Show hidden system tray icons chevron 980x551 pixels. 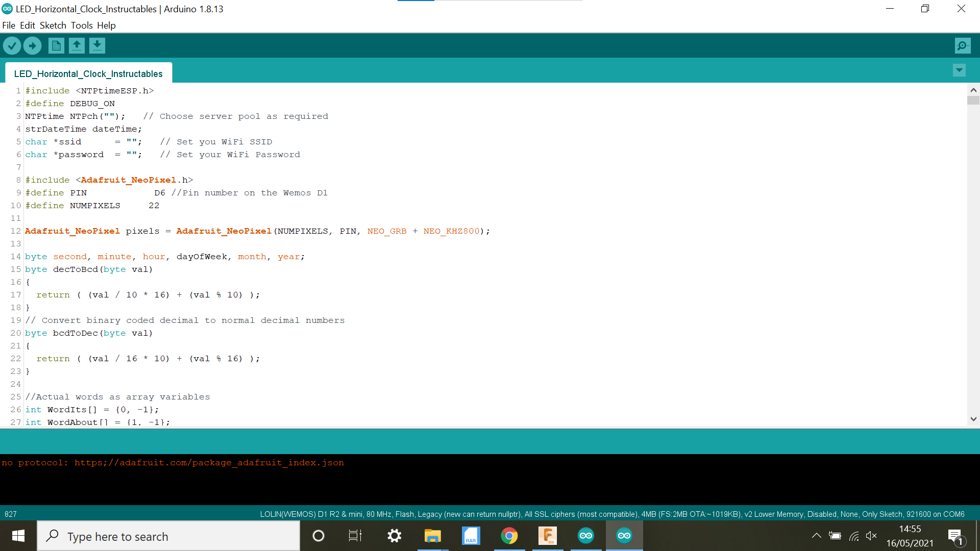tap(816, 536)
